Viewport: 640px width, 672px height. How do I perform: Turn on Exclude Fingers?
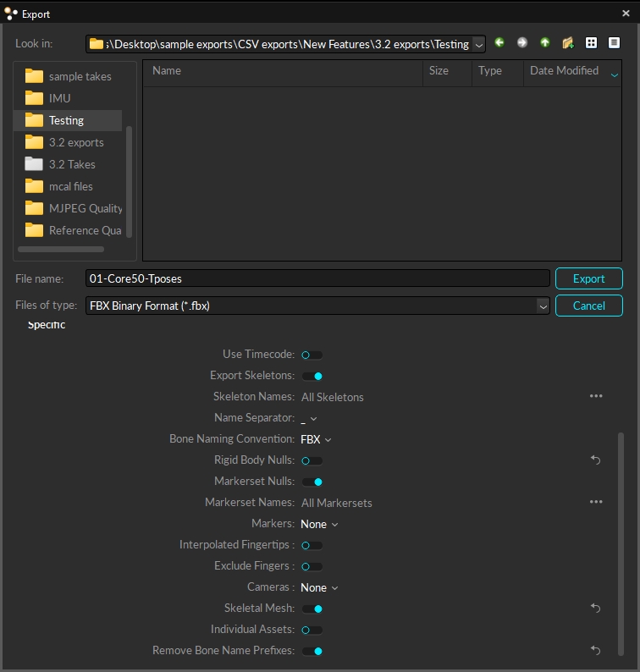312,566
